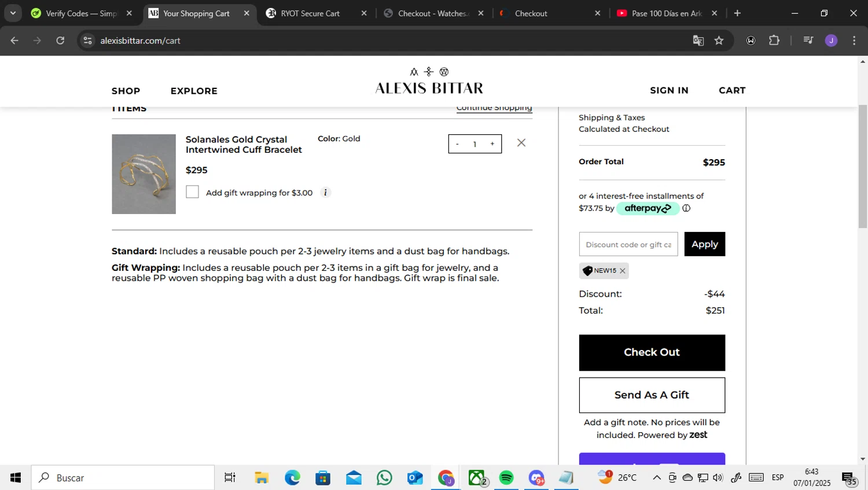
Task: Click the Check Out button
Action: [652, 352]
